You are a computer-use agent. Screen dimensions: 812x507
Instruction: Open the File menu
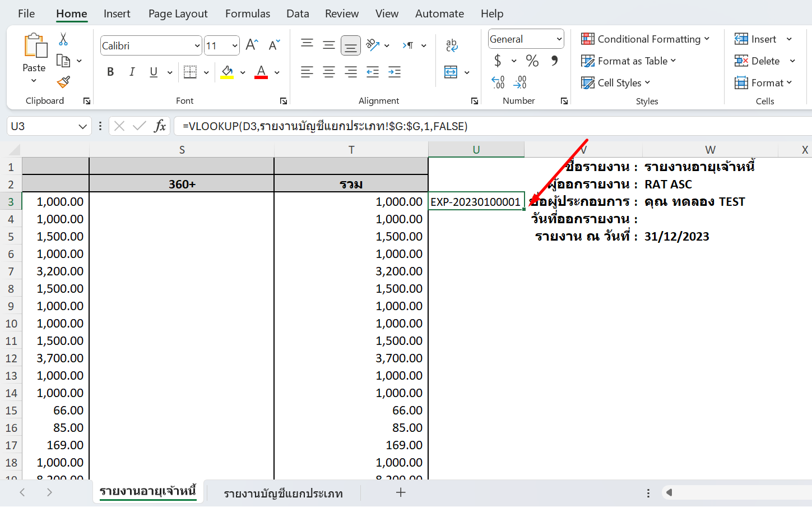26,13
